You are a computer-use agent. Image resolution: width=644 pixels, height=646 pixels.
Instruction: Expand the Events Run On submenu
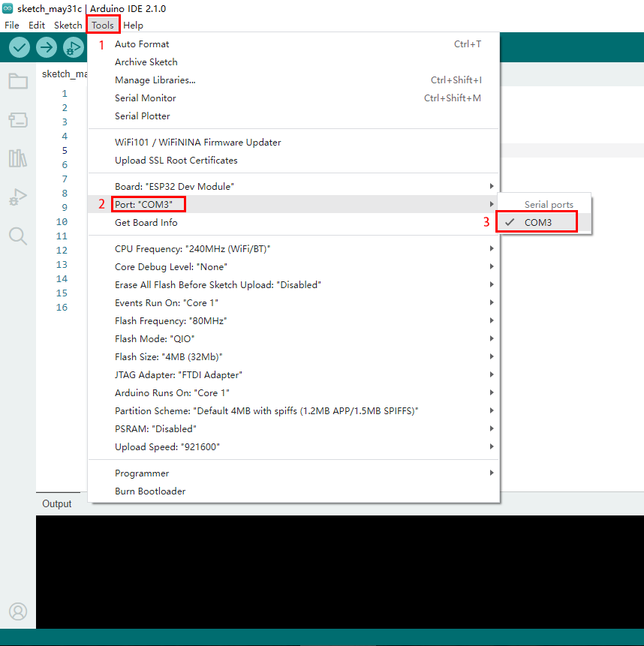(x=293, y=303)
